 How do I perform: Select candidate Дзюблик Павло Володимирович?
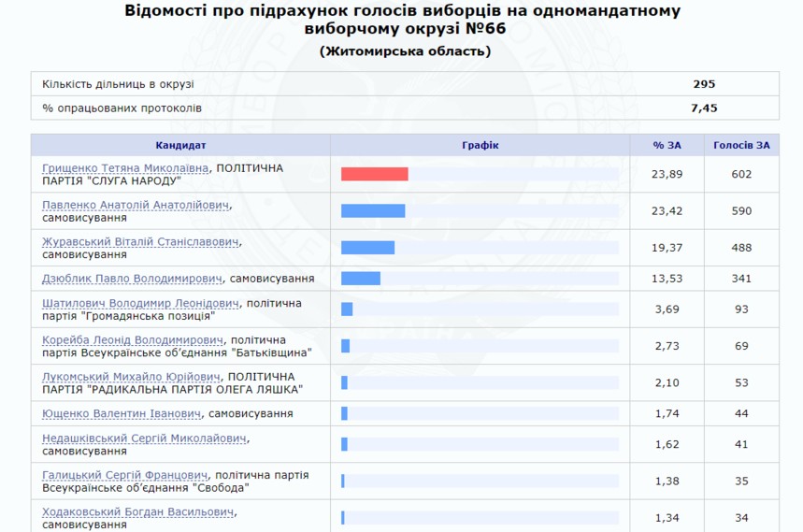coord(133,279)
